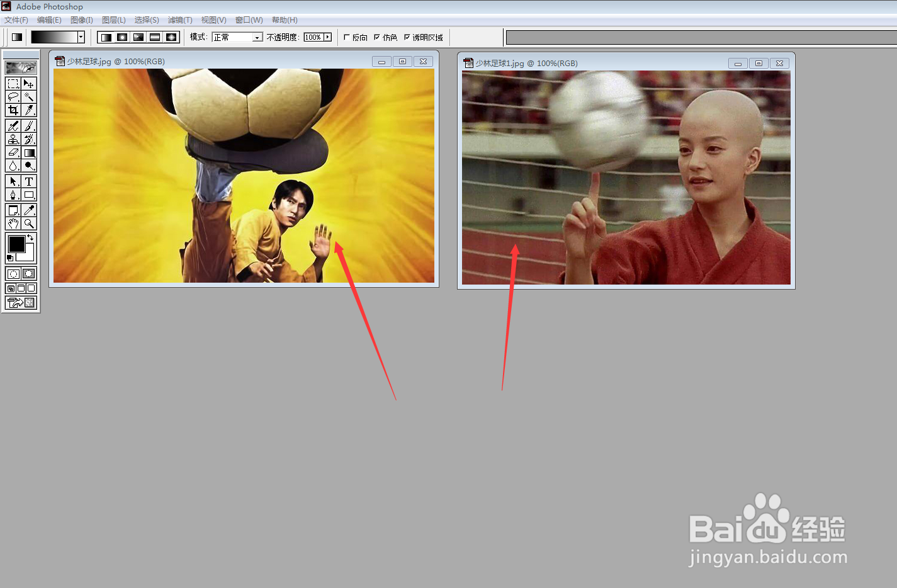Jump to ImageReady button
The height and width of the screenshot is (588, 897).
point(21,303)
